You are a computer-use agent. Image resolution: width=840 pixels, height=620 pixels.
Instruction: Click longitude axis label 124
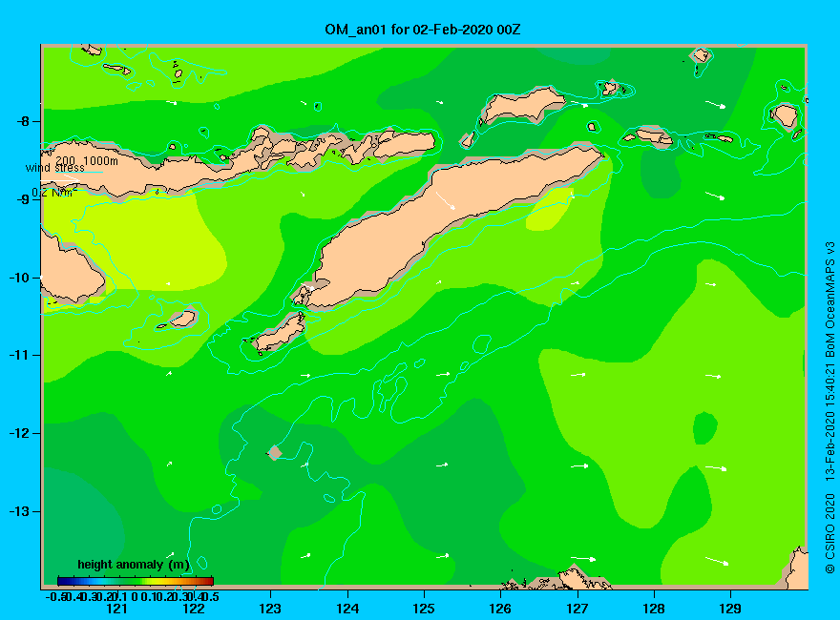coord(347,609)
